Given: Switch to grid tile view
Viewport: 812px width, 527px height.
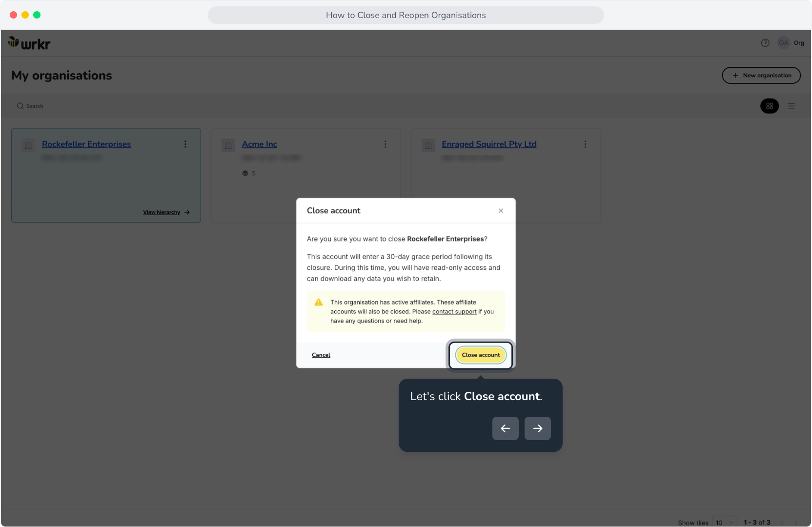Looking at the screenshot, I should coord(770,106).
